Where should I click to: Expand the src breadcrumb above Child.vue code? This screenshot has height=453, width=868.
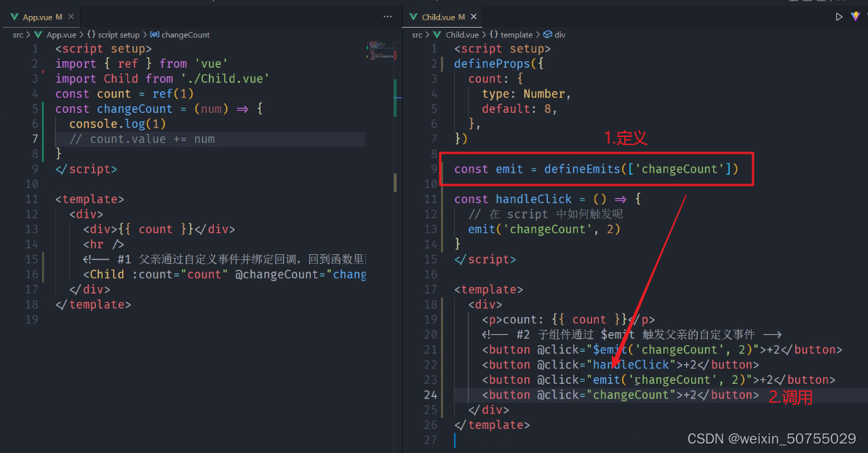417,34
